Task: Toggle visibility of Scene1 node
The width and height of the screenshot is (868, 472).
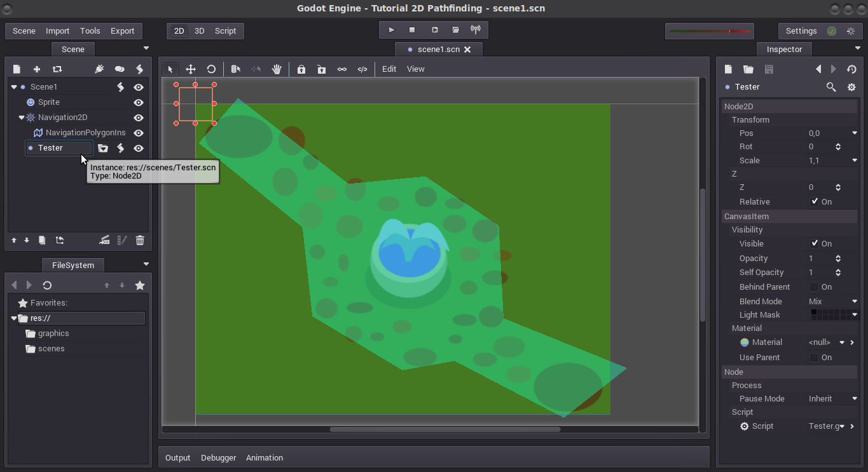Action: coord(139,87)
